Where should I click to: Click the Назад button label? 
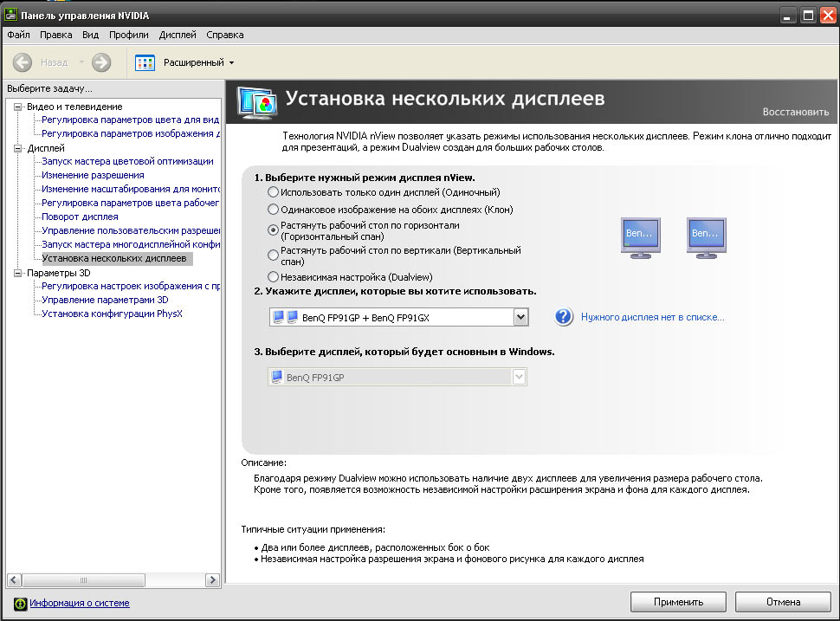[x=54, y=62]
